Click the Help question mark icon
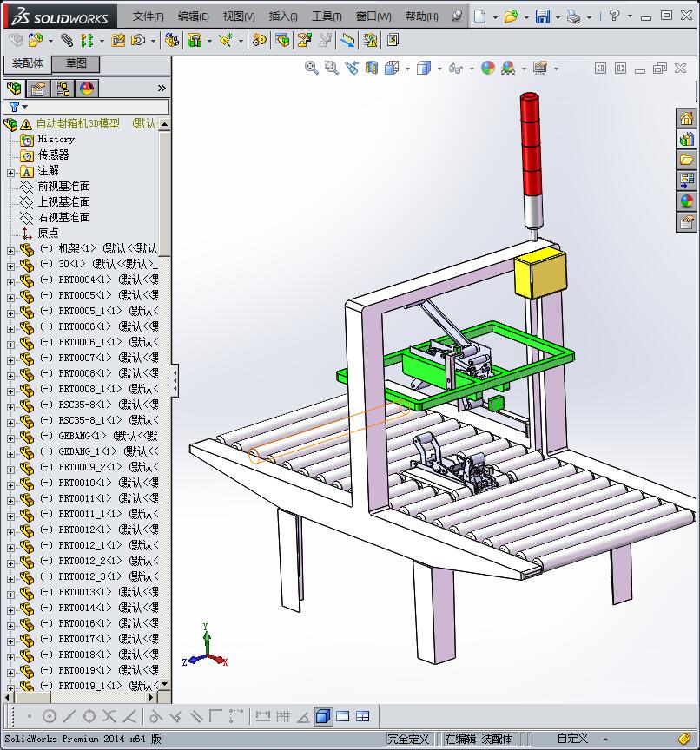The height and width of the screenshot is (750, 700). (614, 16)
